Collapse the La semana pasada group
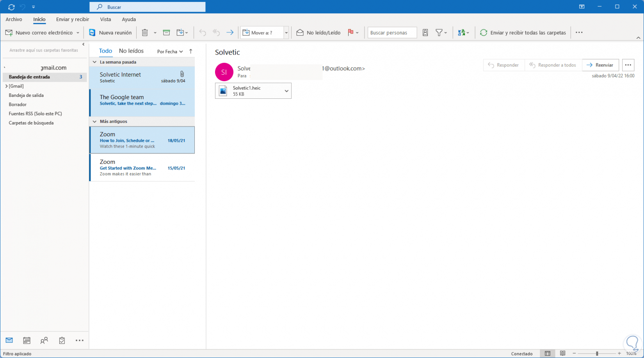Image resolution: width=644 pixels, height=358 pixels. 94,62
